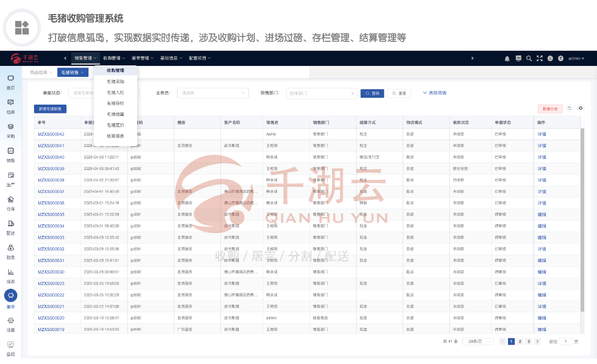Click the page jump number field

[566, 342]
